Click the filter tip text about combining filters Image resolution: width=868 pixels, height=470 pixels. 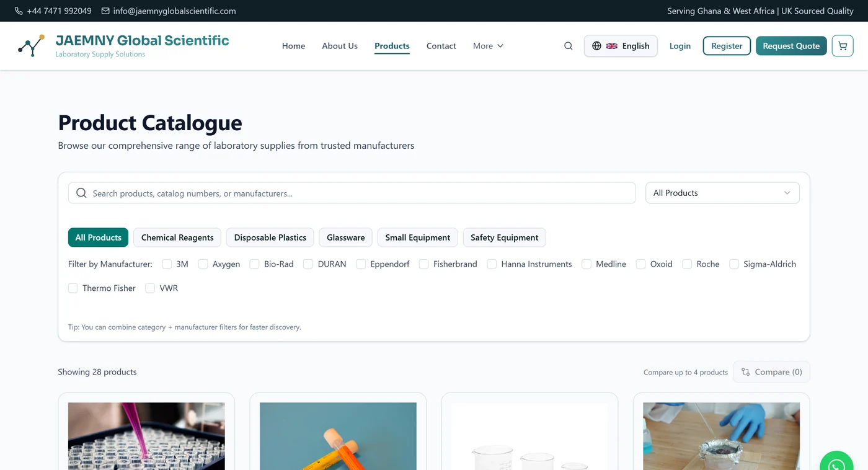coord(184,327)
